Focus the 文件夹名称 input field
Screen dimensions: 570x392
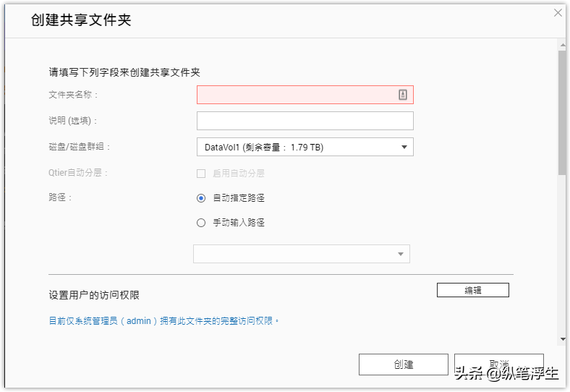coord(305,95)
